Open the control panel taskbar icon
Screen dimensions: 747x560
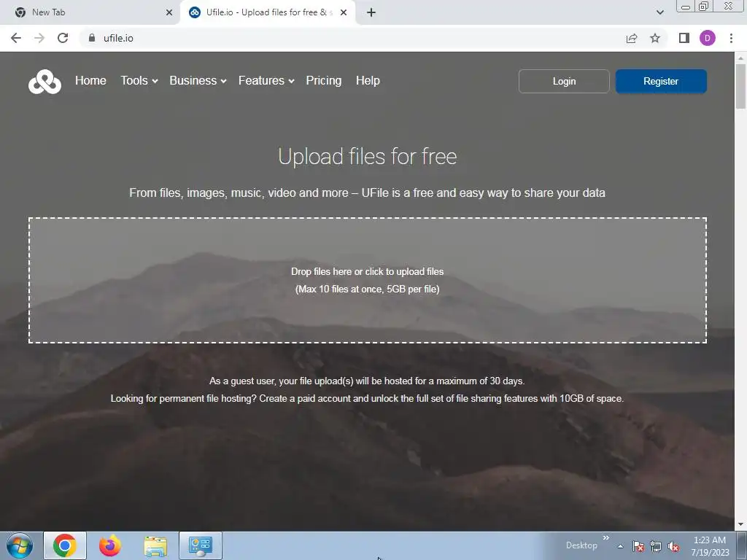201,545
